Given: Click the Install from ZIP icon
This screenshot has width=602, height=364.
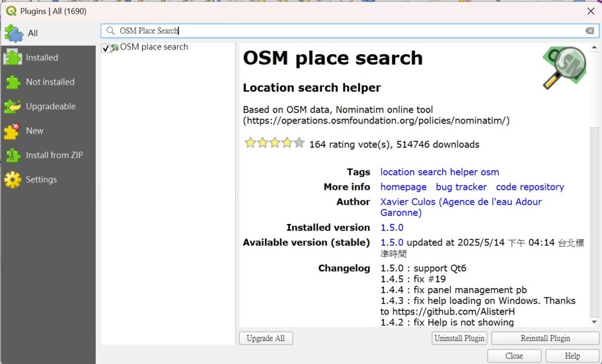Looking at the screenshot, I should click(x=13, y=155).
